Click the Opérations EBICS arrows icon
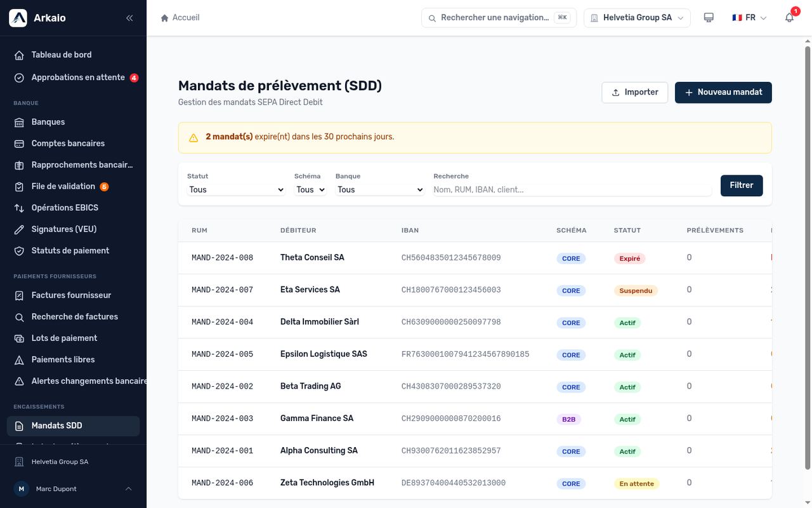This screenshot has width=812, height=508. coord(19,208)
